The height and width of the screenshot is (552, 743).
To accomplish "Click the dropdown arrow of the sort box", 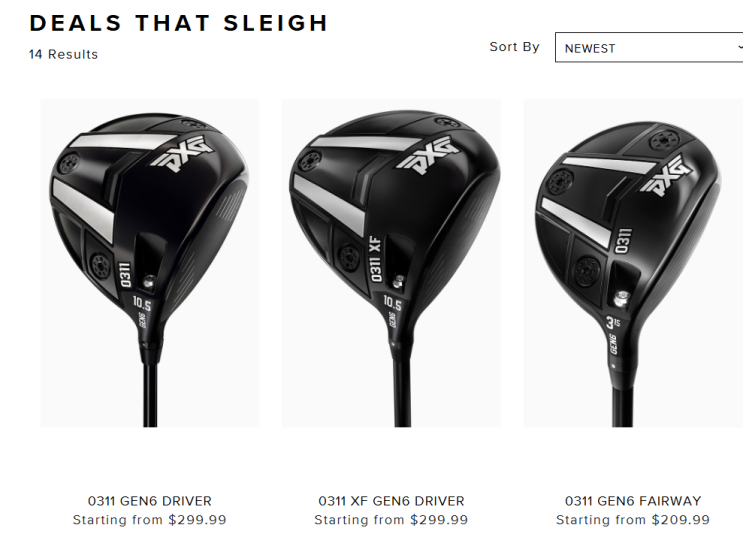I will click(740, 47).
